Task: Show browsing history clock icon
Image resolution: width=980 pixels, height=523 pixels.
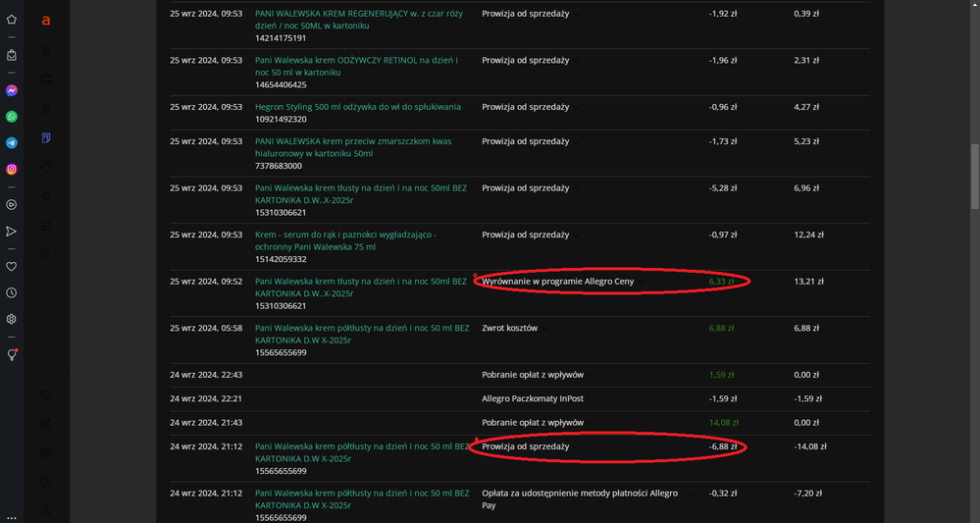Action: click(12, 292)
